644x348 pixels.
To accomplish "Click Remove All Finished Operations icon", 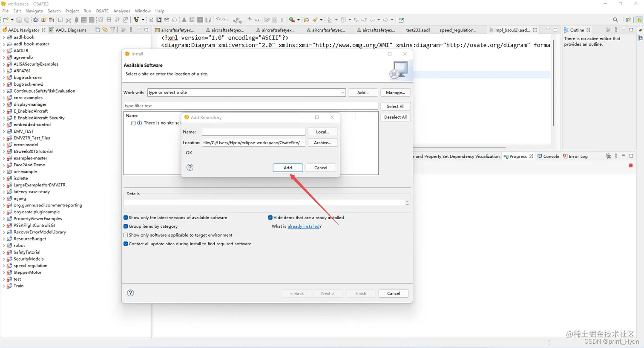I will (x=608, y=157).
